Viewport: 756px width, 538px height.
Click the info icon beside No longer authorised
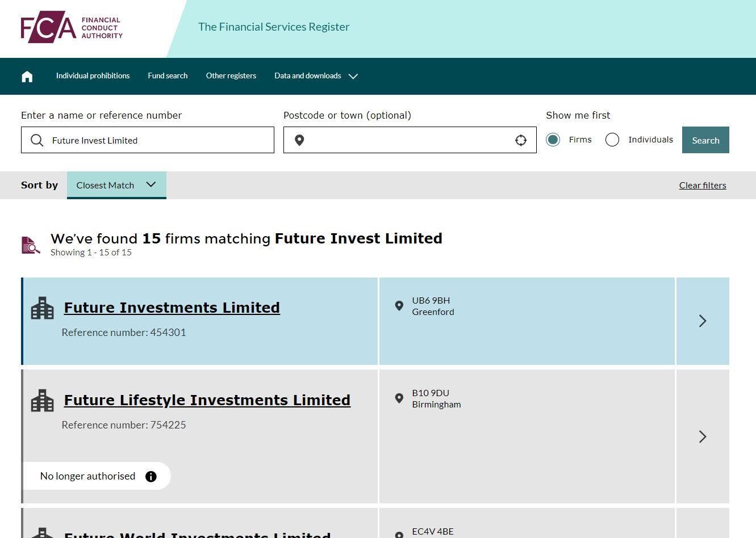pyautogui.click(x=151, y=476)
